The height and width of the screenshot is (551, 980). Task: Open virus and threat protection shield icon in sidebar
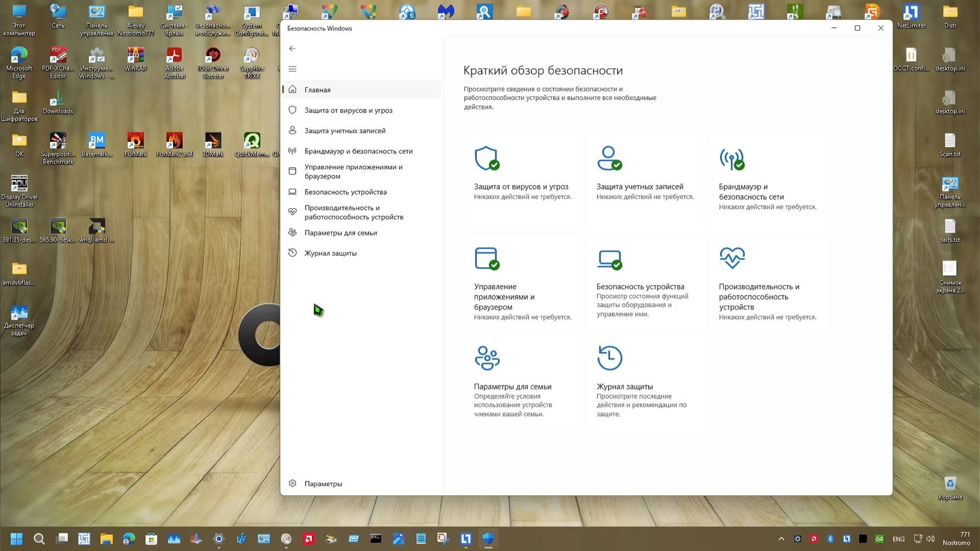[293, 110]
